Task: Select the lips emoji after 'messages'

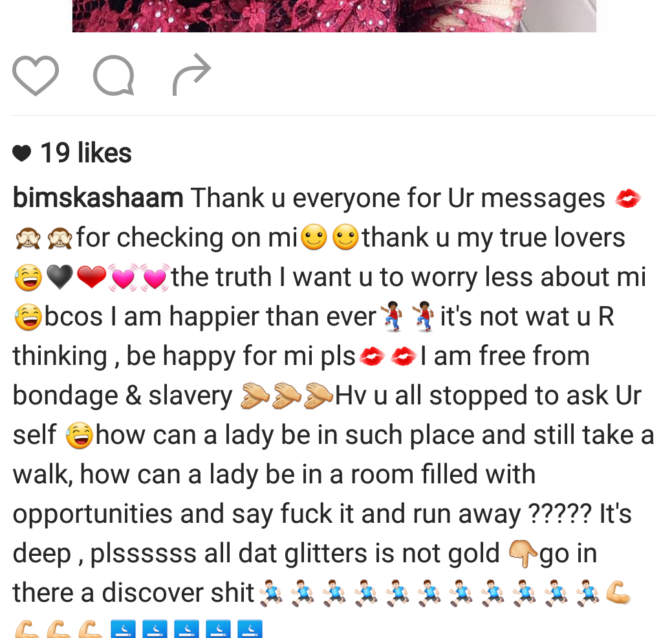Action: [628, 199]
